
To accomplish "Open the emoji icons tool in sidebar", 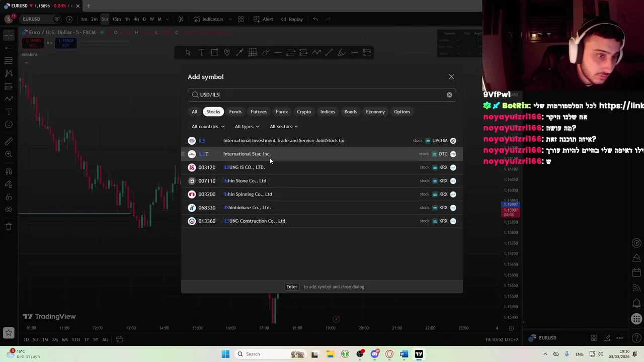I will click(9, 124).
